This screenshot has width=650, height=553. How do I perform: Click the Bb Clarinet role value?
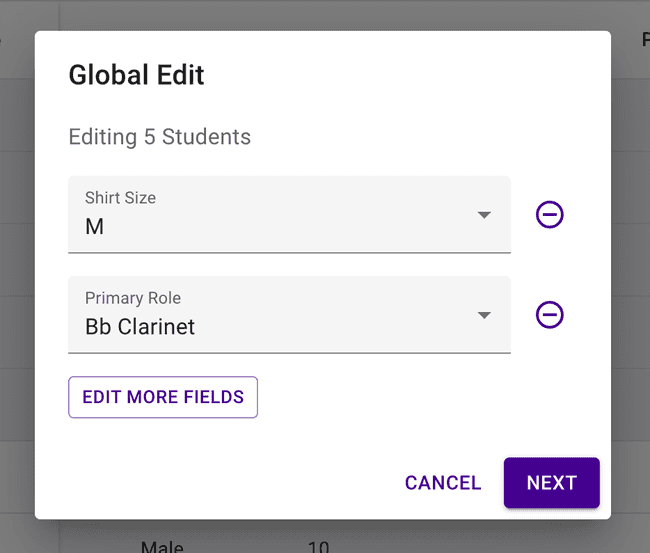point(140,327)
